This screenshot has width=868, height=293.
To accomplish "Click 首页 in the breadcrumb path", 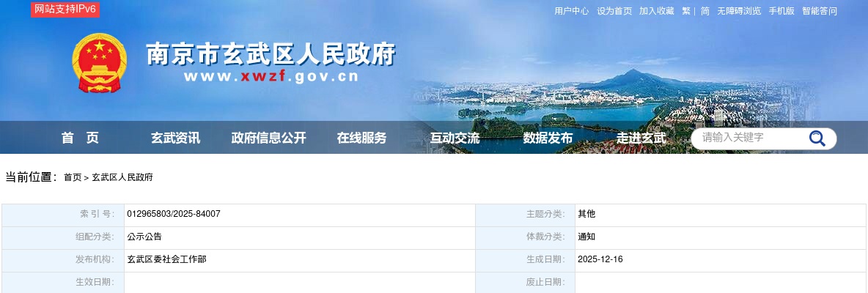I will click(x=73, y=178).
